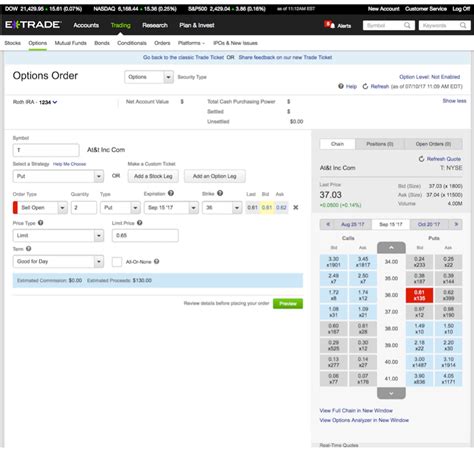Image resolution: width=474 pixels, height=450 pixels.
Task: Click the Expiration help question icon
Action: tap(171, 193)
